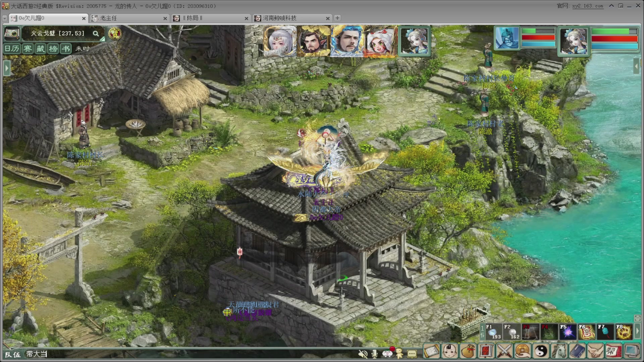Select the red-hooded girl team member portrait
The width and height of the screenshot is (644, 362).
(x=381, y=41)
